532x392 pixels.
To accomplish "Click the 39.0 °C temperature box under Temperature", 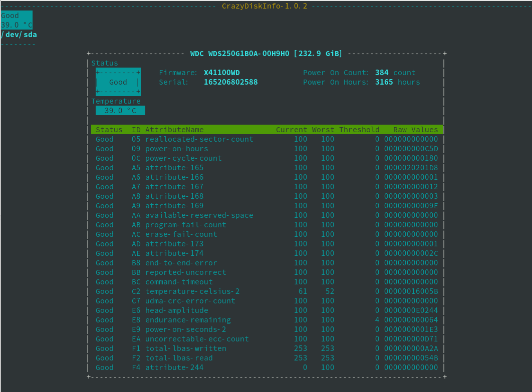I will point(120,111).
